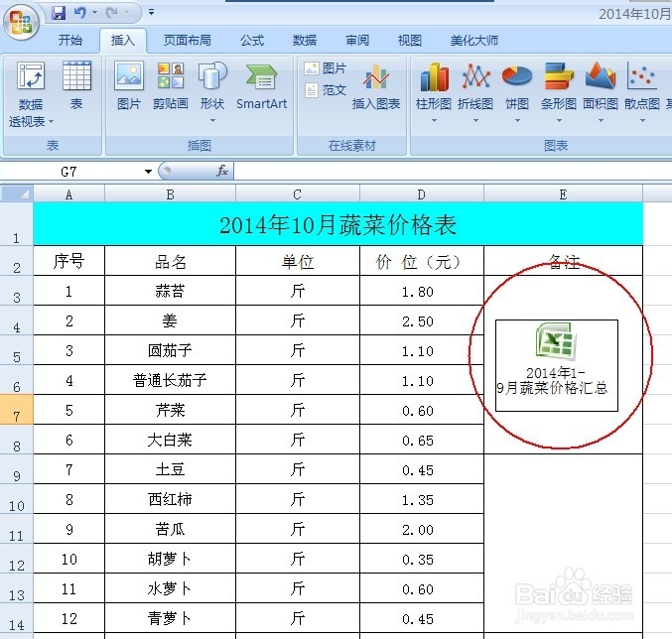Screen dimensions: 672x639
Task: Select the embedded 2014年1-9月蔬菜价格汇总 Excel object
Action: point(556,365)
